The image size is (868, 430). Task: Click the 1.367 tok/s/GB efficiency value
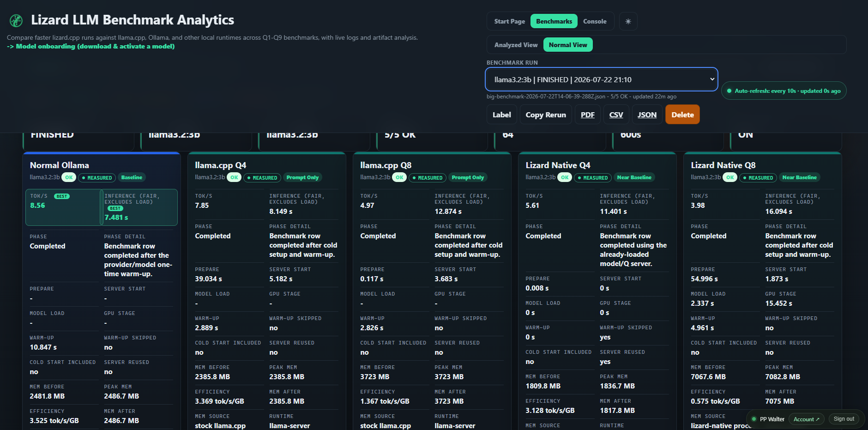385,401
